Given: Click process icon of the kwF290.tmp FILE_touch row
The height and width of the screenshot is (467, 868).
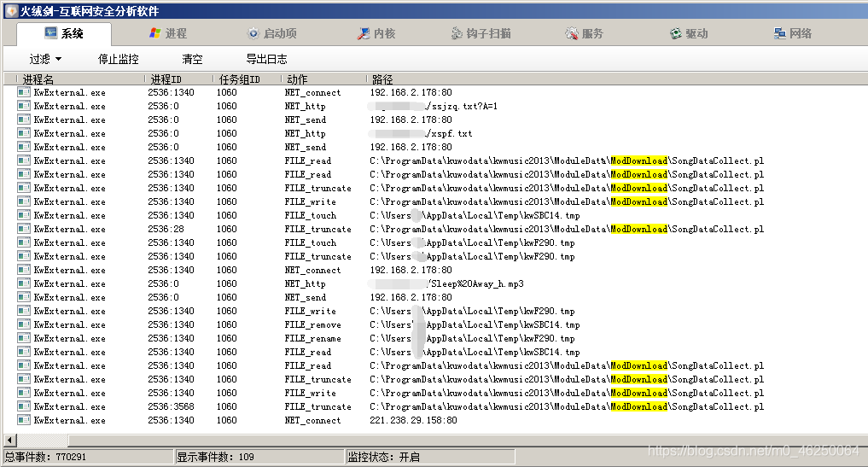Looking at the screenshot, I should tap(24, 242).
